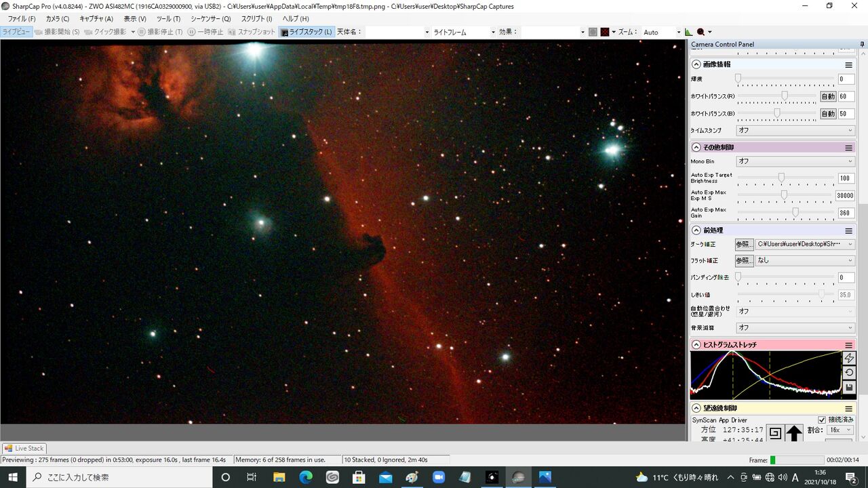Toggle ライブスタック (L) mode in toolbar
Viewport: 868px width, 488px height.
point(307,32)
